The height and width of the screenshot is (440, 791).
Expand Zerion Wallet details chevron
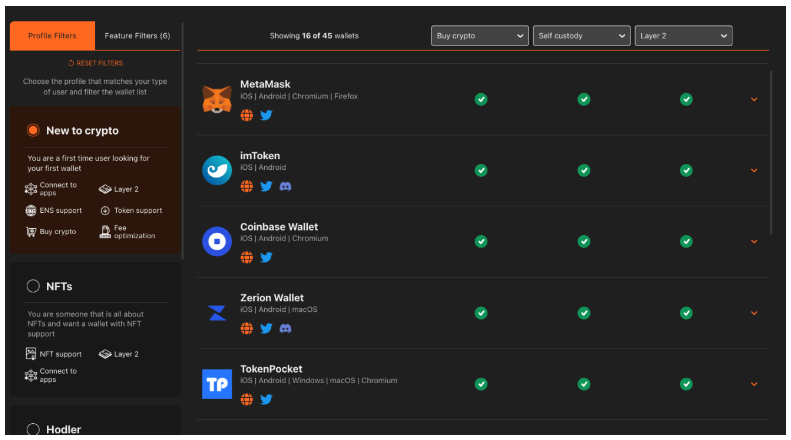pyautogui.click(x=754, y=313)
